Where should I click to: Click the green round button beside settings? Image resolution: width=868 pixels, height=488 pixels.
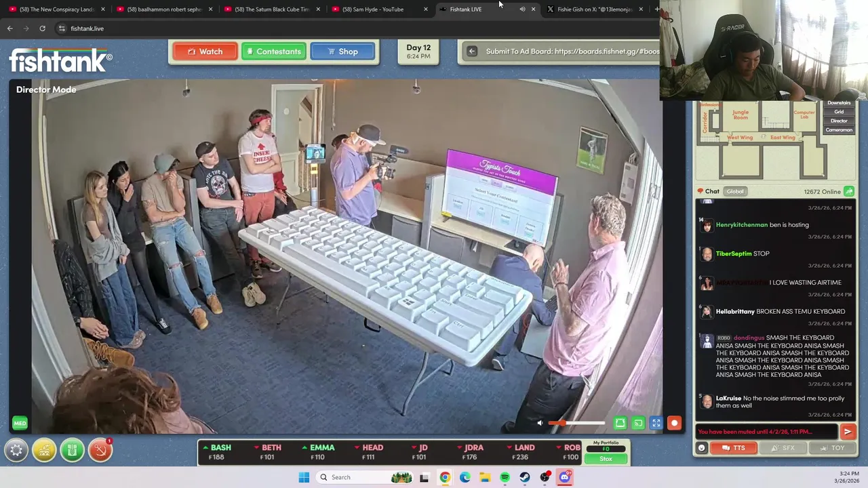click(x=72, y=450)
